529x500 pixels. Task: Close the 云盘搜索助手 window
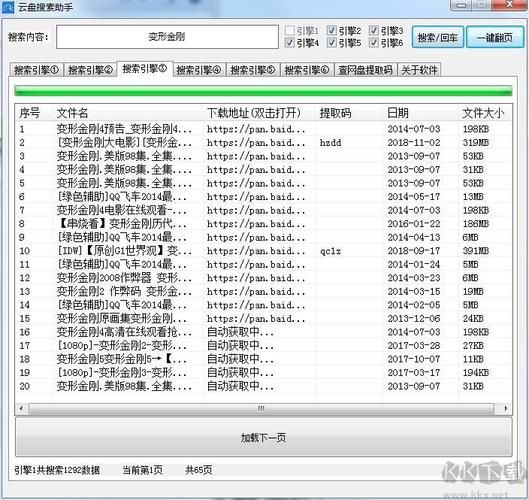[x=509, y=5]
